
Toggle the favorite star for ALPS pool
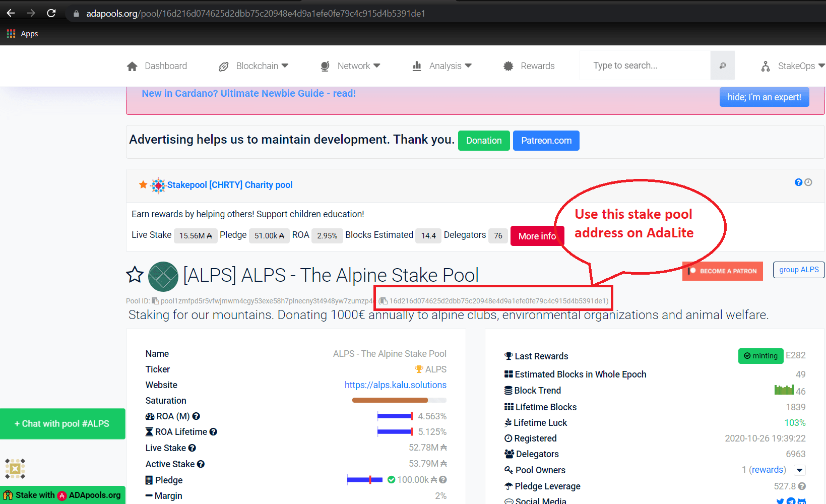(x=135, y=275)
